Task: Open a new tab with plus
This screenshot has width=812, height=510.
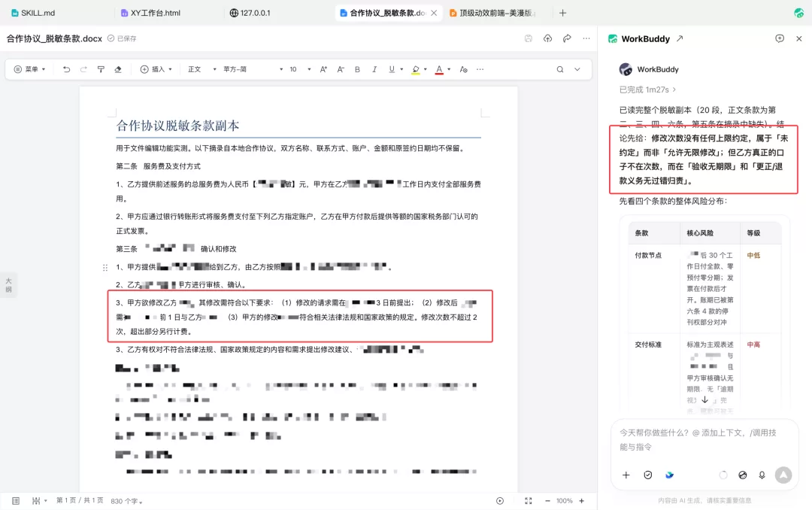Action: [x=563, y=13]
